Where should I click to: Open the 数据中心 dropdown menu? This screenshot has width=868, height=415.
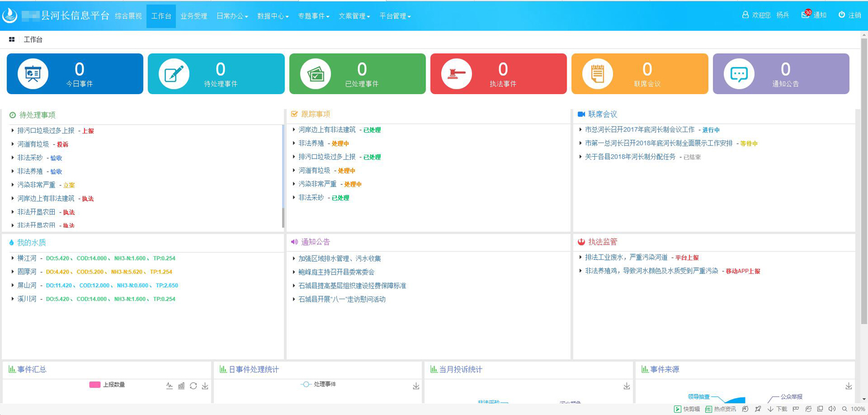[273, 16]
